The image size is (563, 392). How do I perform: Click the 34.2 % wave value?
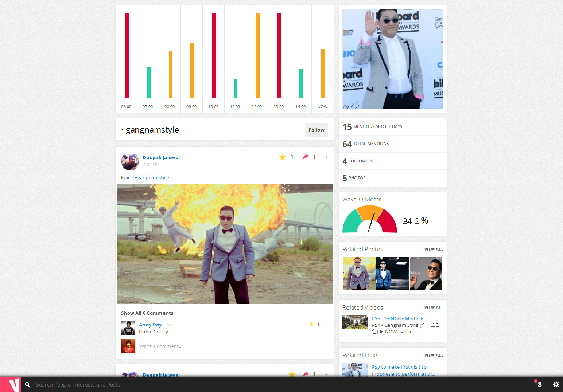(x=415, y=221)
